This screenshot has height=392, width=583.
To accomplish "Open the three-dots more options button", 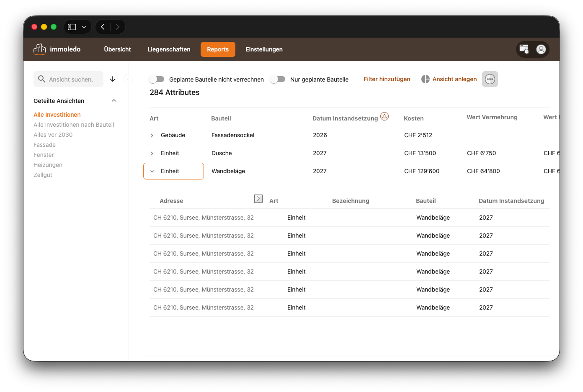I will click(x=490, y=79).
